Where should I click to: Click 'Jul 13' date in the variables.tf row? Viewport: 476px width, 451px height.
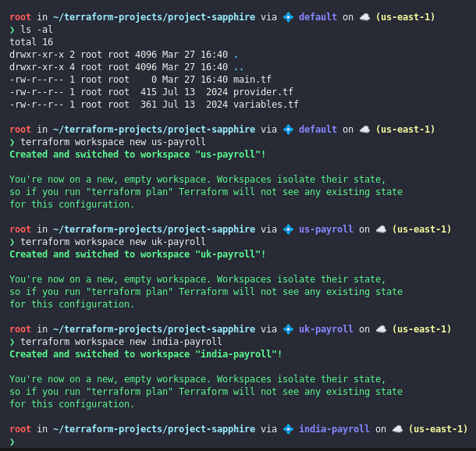179,105
